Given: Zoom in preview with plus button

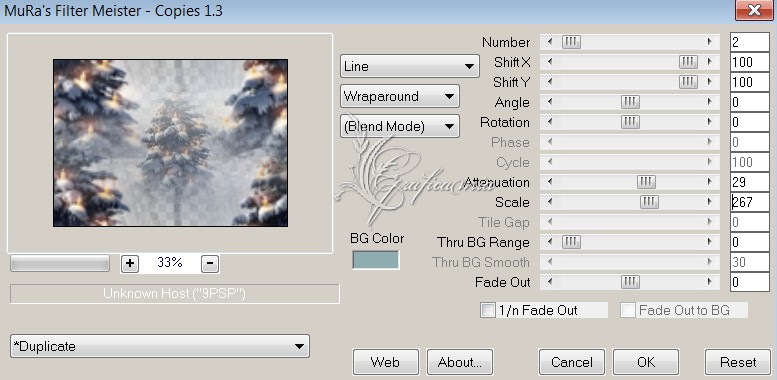Looking at the screenshot, I should [x=130, y=263].
